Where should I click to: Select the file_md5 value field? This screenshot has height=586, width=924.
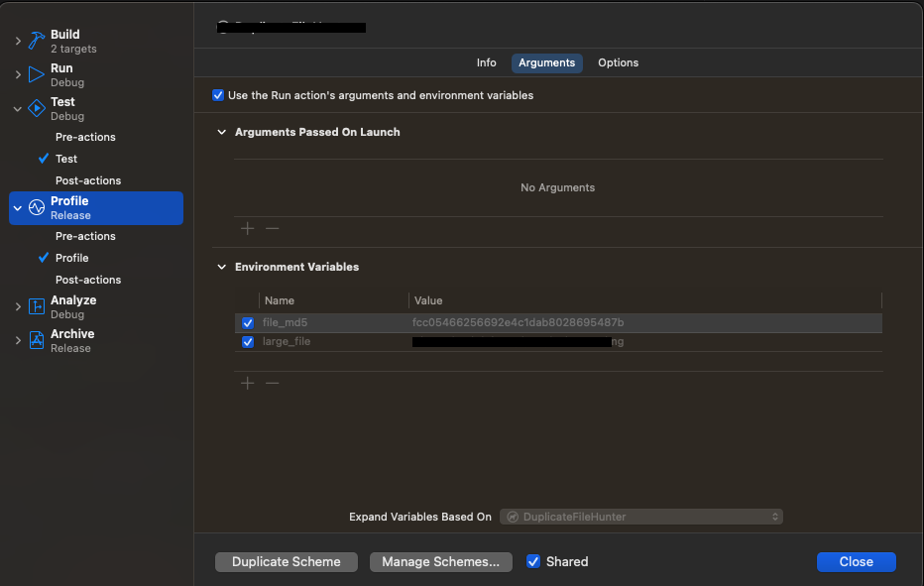click(518, 323)
